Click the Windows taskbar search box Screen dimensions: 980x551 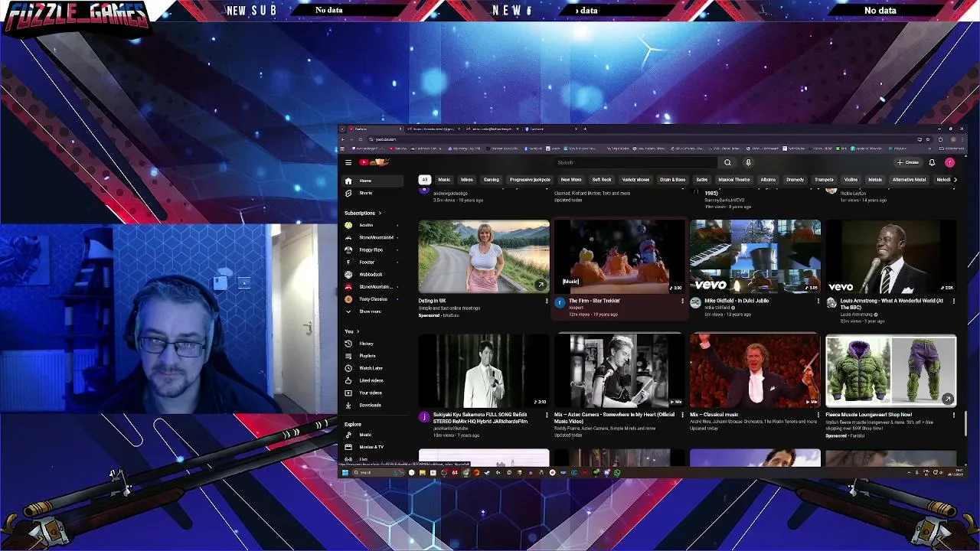click(378, 473)
